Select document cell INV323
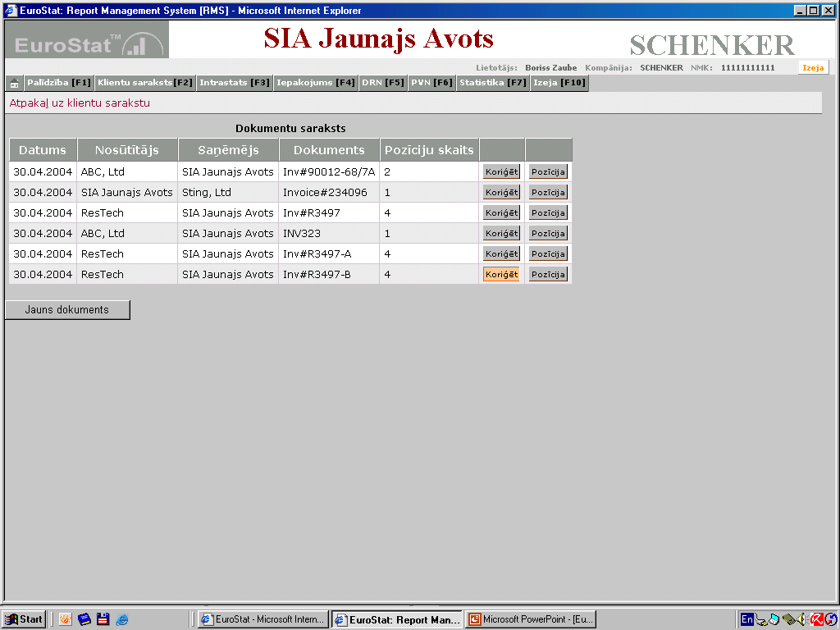Screen dimensions: 840x630 pyautogui.click(x=329, y=233)
